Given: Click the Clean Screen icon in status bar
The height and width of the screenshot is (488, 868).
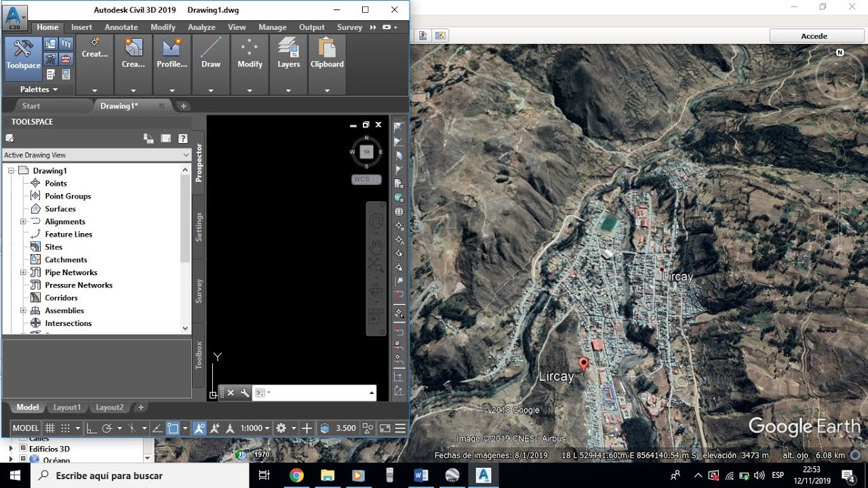Looking at the screenshot, I should point(385,428).
